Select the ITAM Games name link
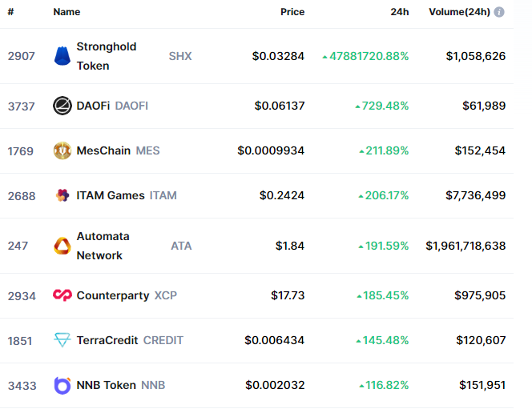 click(111, 195)
